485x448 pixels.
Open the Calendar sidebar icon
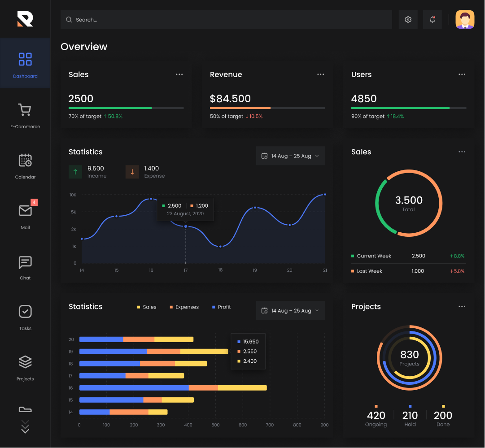point(25,160)
